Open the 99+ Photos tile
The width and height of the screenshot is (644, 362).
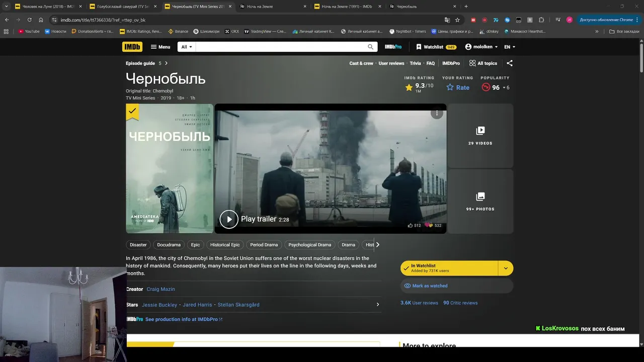pos(480,201)
